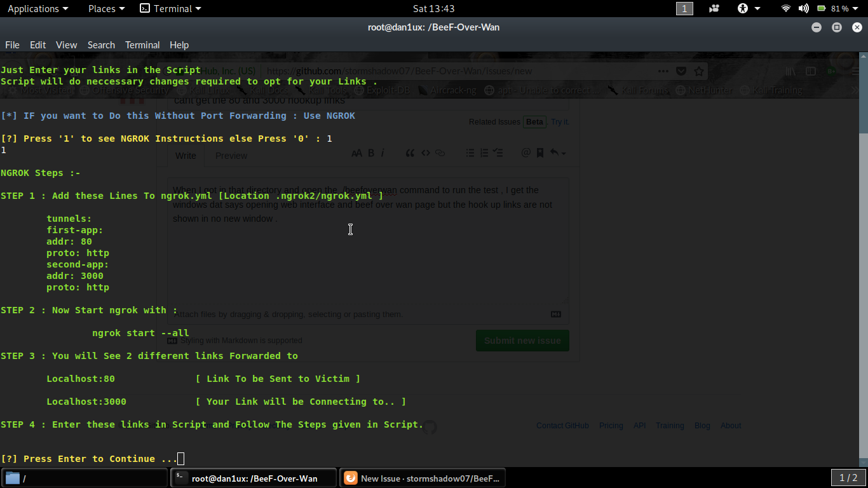Open the page actions ellipsis menu
This screenshot has height=488, width=868.
coord(663,71)
